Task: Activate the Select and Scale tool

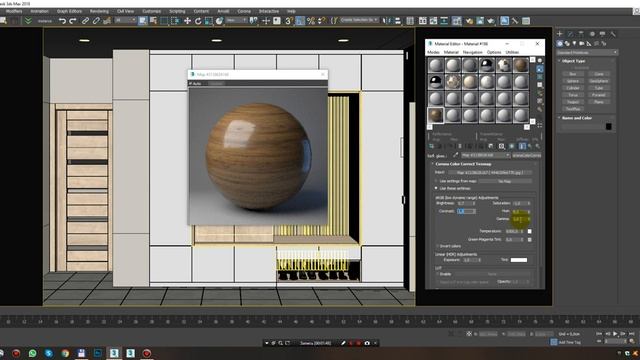Action: pos(209,21)
